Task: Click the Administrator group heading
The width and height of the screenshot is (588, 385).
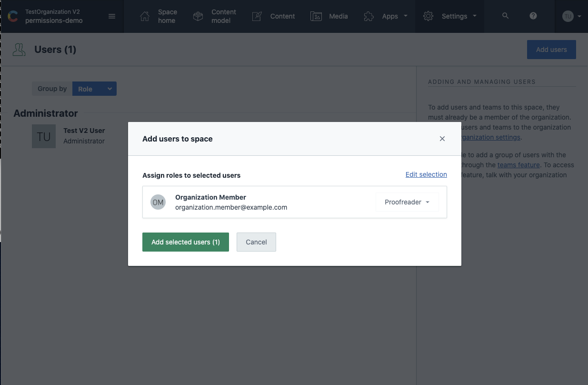Action: [46, 113]
